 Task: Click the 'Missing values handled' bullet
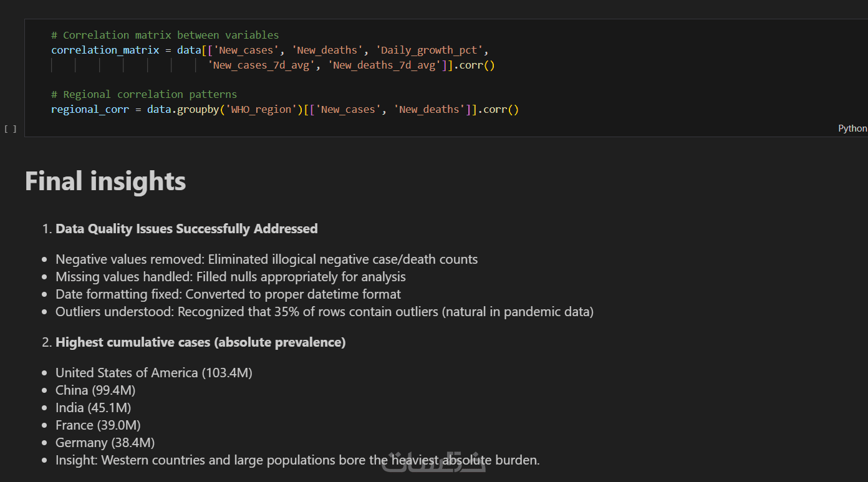coord(231,277)
